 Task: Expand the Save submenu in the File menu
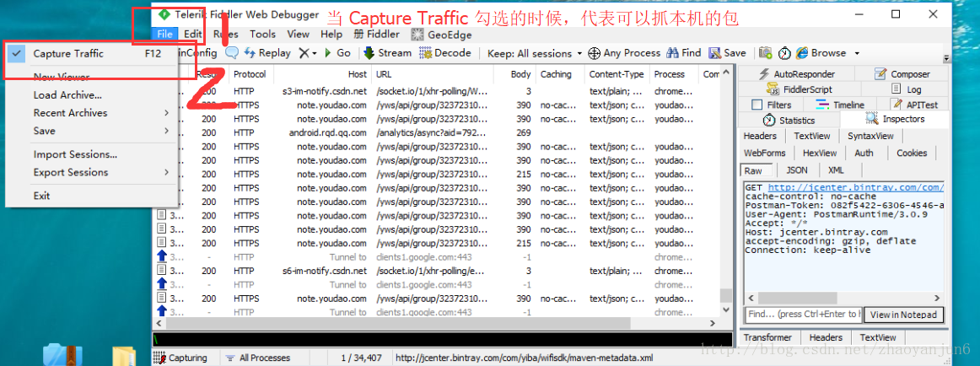point(92,131)
